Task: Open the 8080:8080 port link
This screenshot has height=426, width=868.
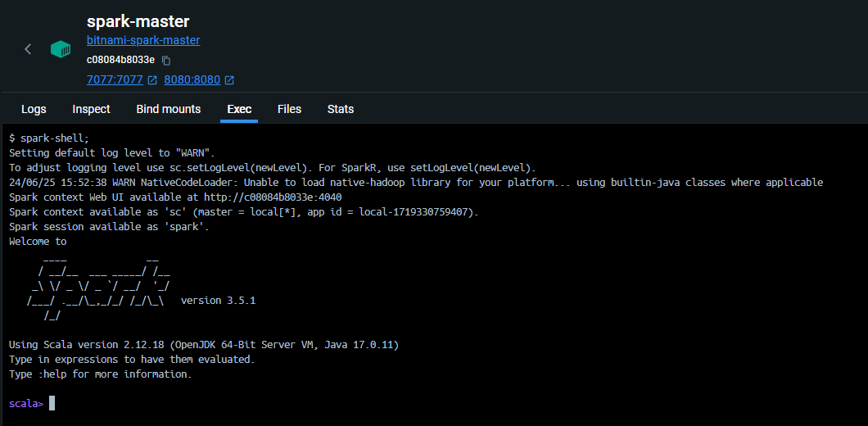Action: click(192, 80)
